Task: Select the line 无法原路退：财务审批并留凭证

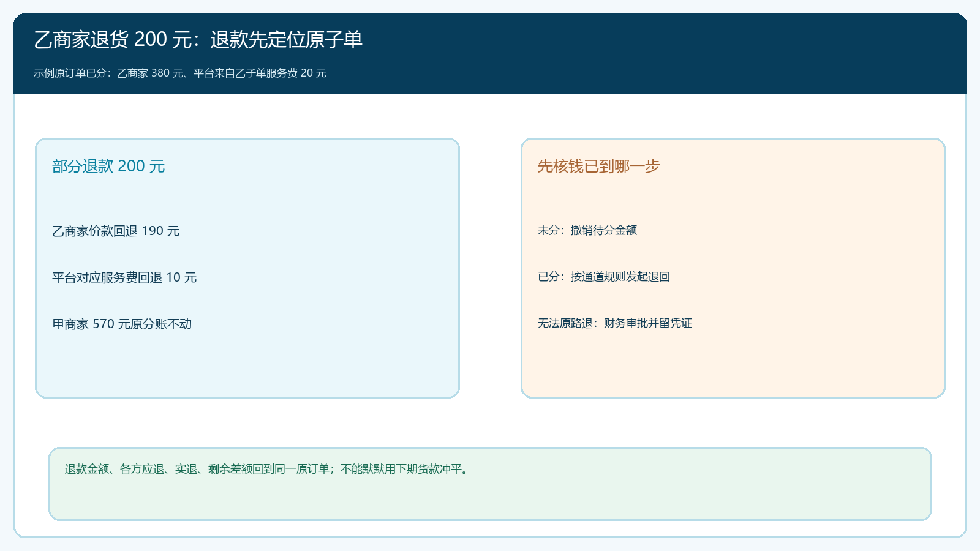Action: [615, 323]
